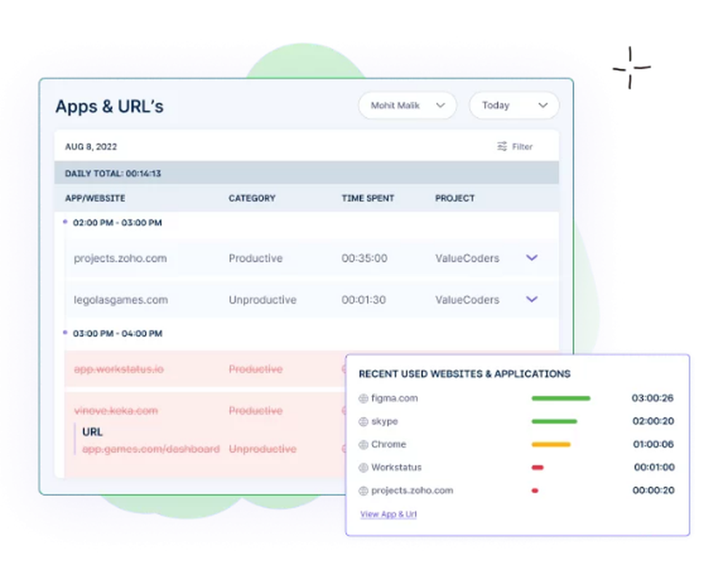
Task: Click globe icon beside projects.zoho.com in recent list
Action: 363,491
